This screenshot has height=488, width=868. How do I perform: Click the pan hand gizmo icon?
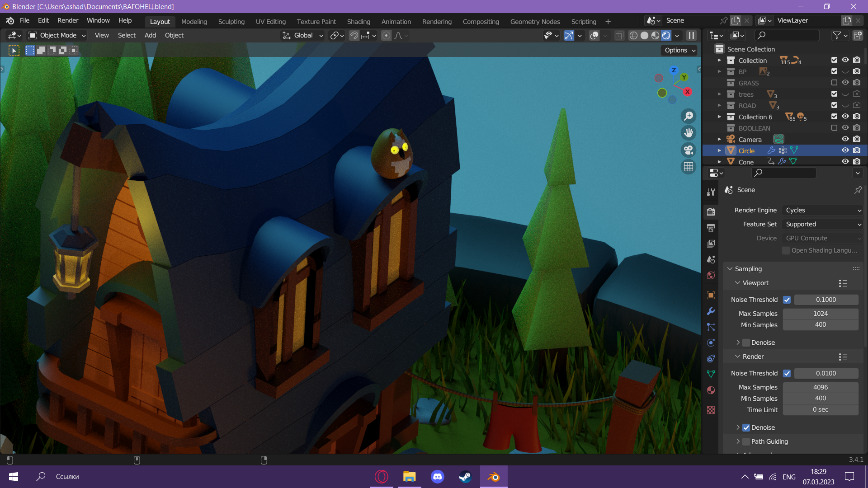point(689,133)
